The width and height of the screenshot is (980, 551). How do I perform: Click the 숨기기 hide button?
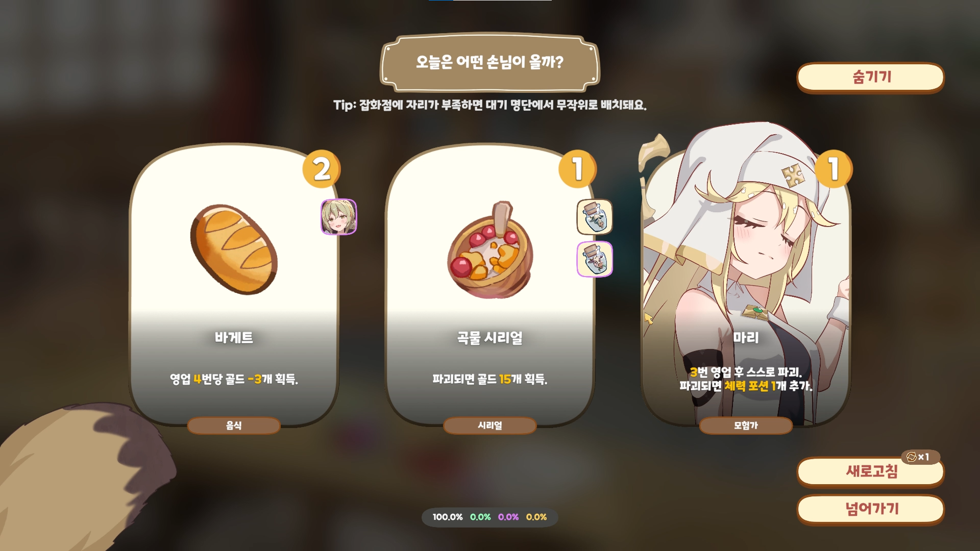pos(871,78)
